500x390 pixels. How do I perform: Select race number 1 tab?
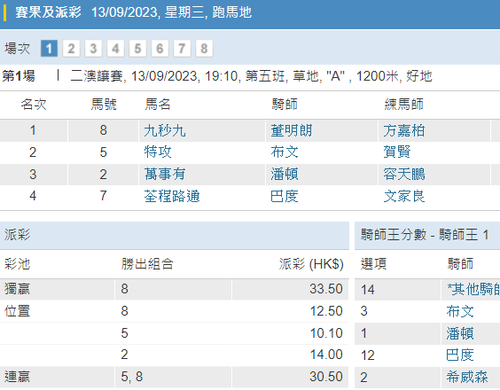pos(49,48)
